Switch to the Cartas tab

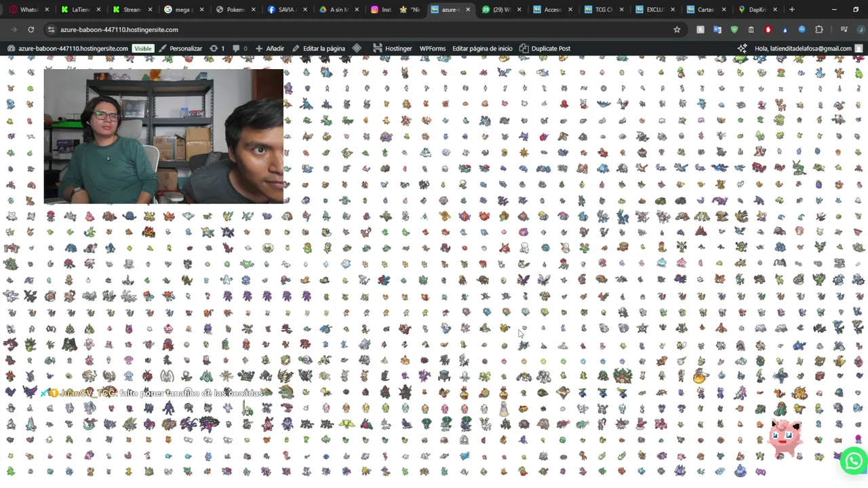pos(705,9)
